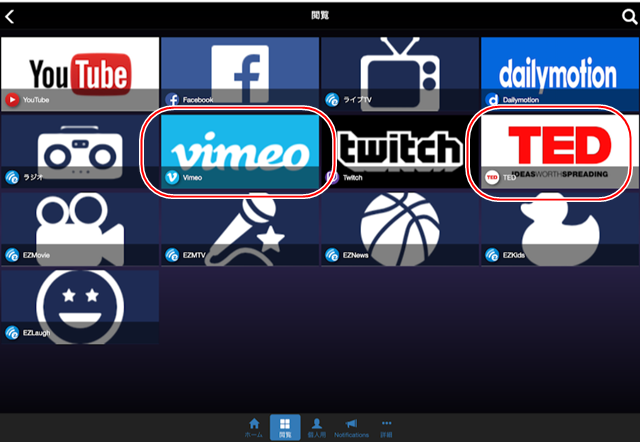This screenshot has height=442, width=640.
Task: Open the EZNews channel tile
Action: click(400, 229)
